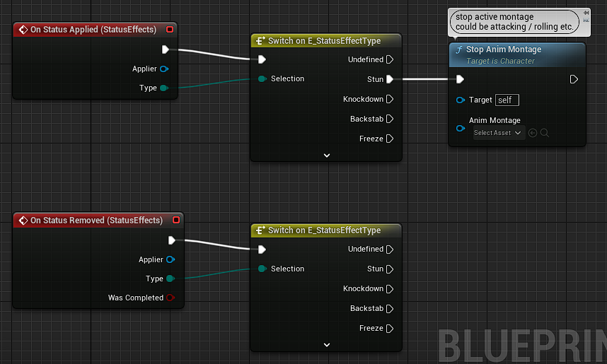This screenshot has height=364, width=607.
Task: Pin the comment bubble on Stop Anim Montage
Action: (586, 13)
